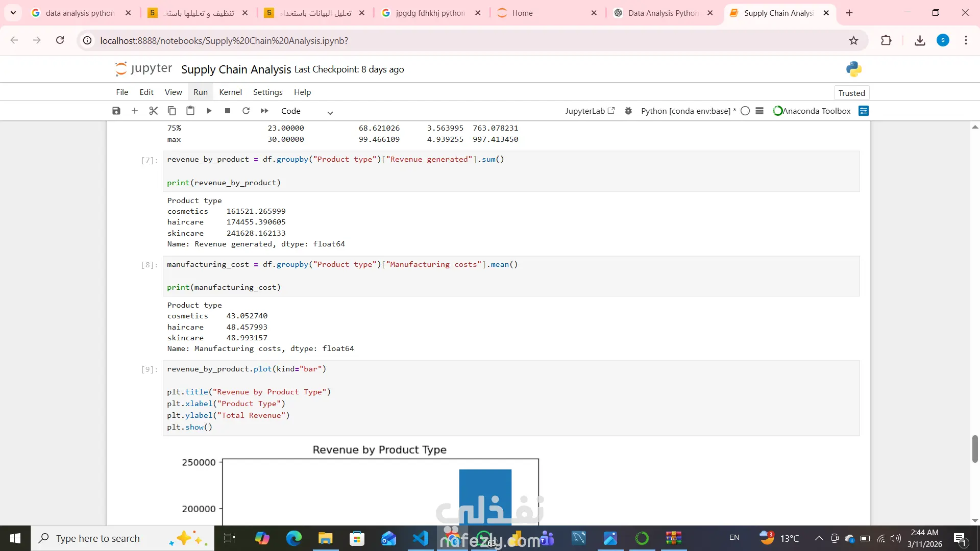Open the Run menu
This screenshot has width=980, height=551.
[201, 92]
